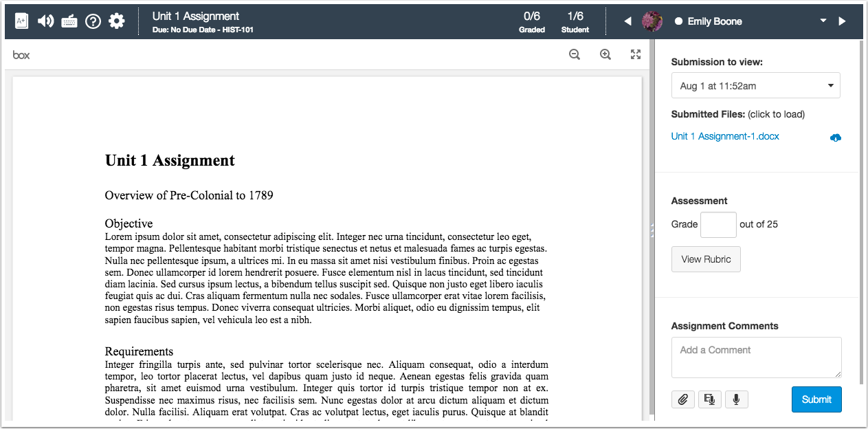Click the Add a Comment field
Image resolution: width=868 pixels, height=429 pixels.
pos(756,357)
